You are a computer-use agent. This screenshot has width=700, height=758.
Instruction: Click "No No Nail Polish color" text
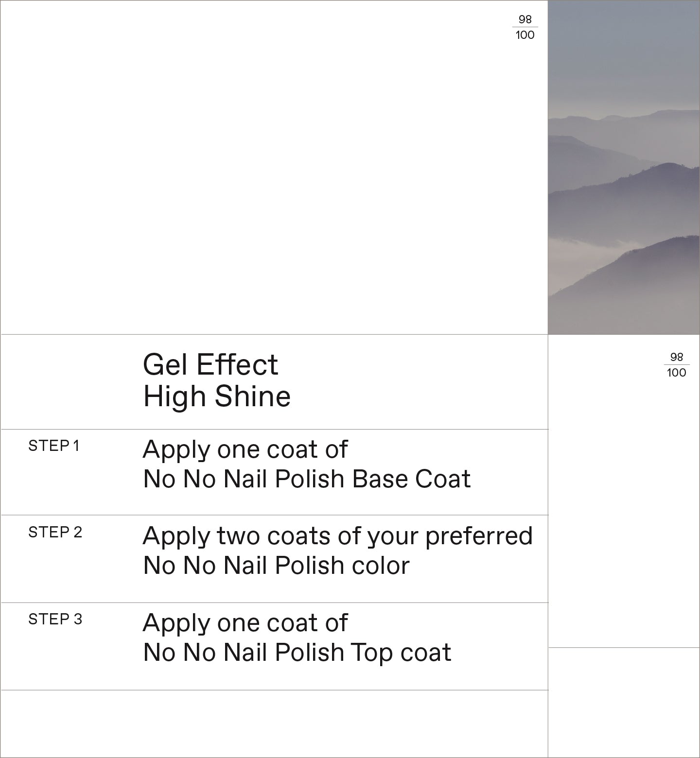tap(276, 566)
